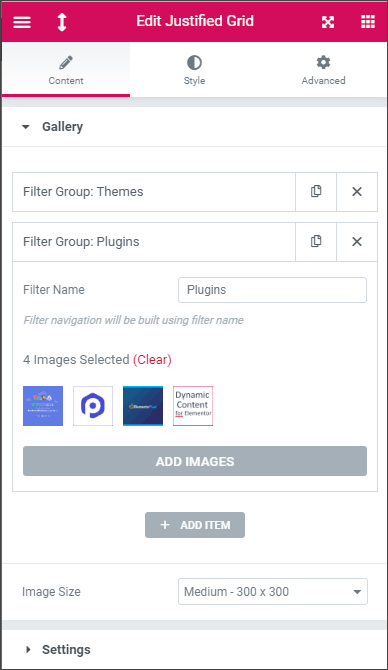This screenshot has height=670, width=388.
Task: Click the Filter Name input field
Action: tap(272, 290)
